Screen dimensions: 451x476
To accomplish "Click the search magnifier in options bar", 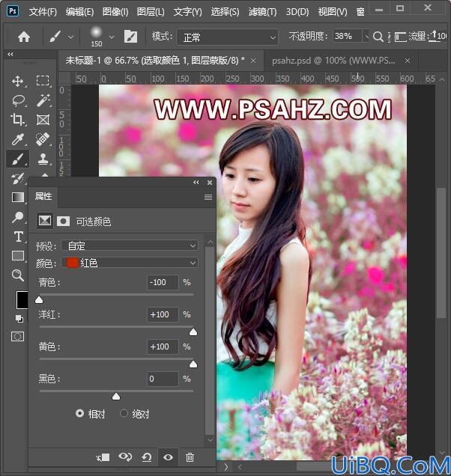I will [378, 37].
